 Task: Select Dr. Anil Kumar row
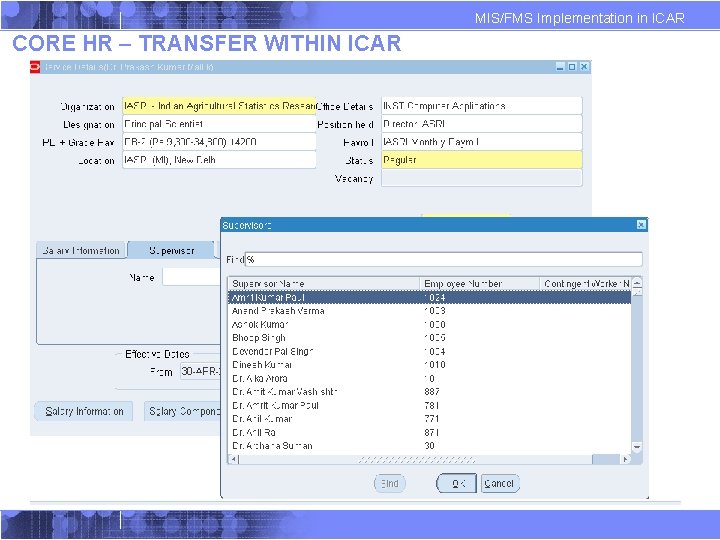point(429,419)
